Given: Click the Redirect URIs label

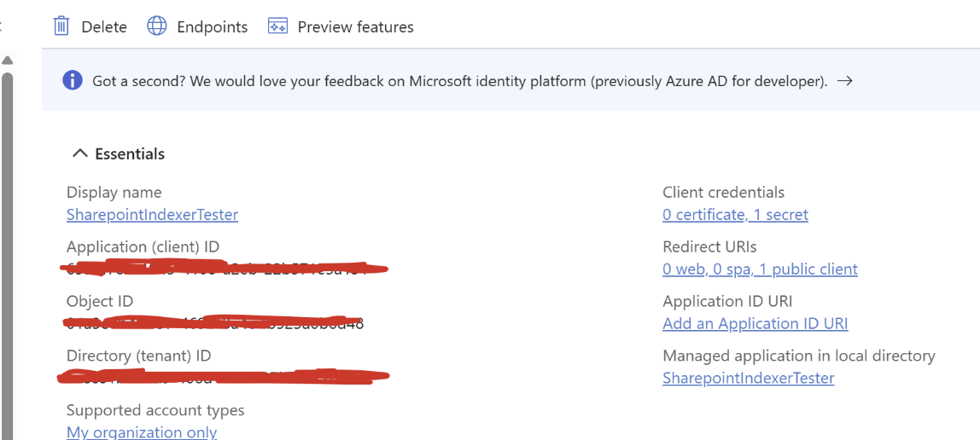Looking at the screenshot, I should tap(709, 246).
